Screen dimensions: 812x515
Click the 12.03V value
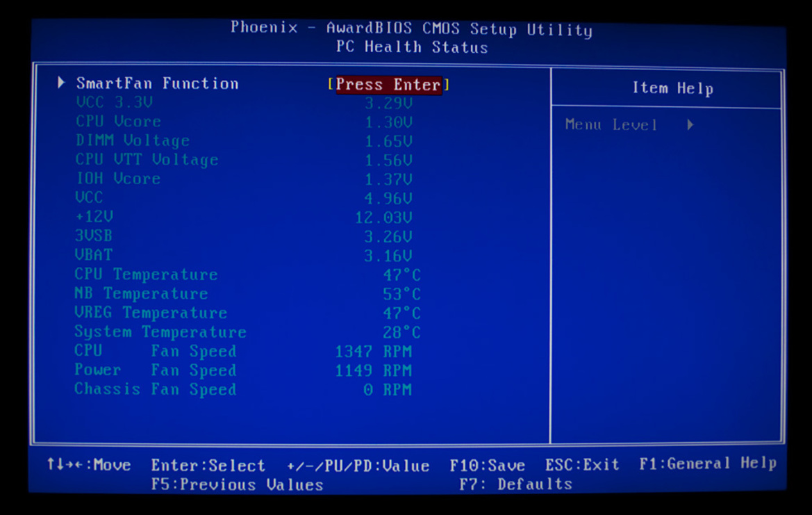[x=383, y=218]
